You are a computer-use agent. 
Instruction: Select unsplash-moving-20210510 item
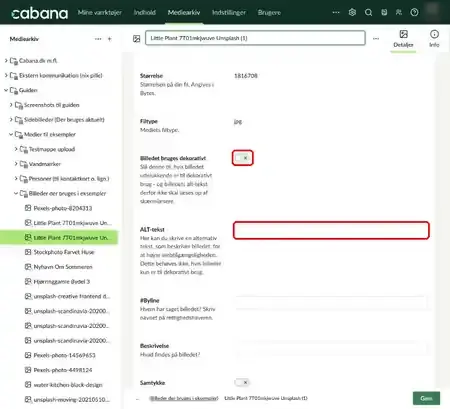(71, 399)
